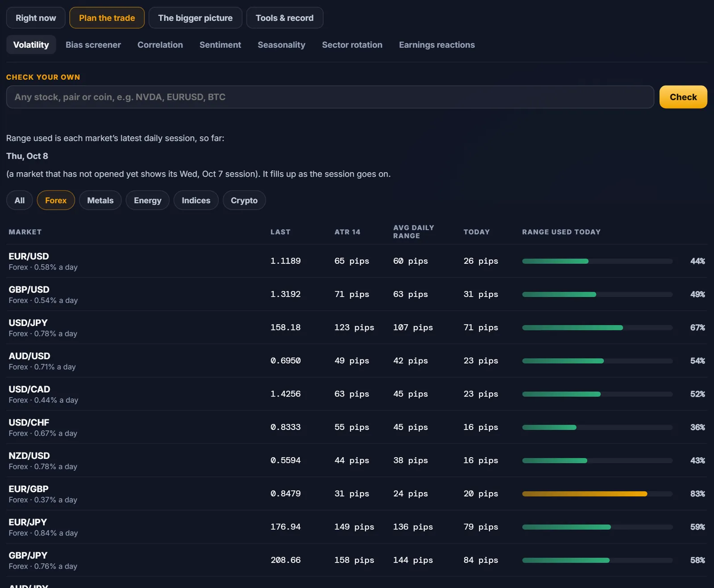Click the AVG DAILY RANGE column header
Image resolution: width=714 pixels, height=588 pixels.
tap(414, 232)
